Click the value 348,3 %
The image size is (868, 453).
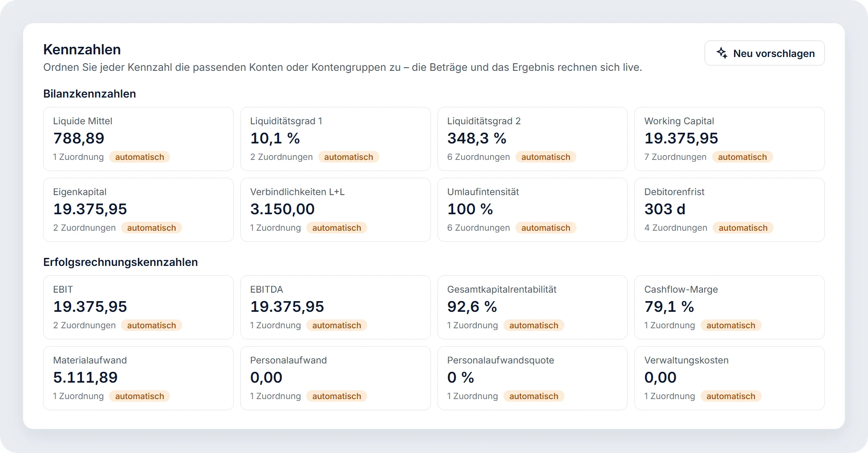point(477,138)
